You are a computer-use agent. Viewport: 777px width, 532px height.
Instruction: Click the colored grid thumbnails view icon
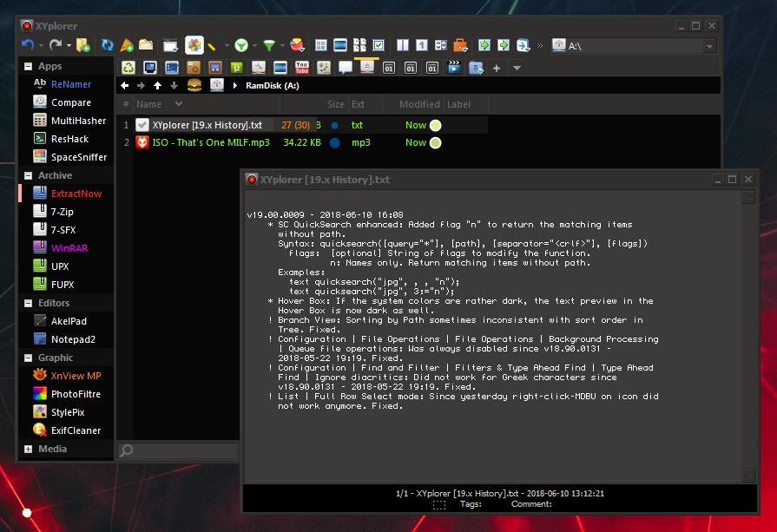pyautogui.click(x=321, y=45)
